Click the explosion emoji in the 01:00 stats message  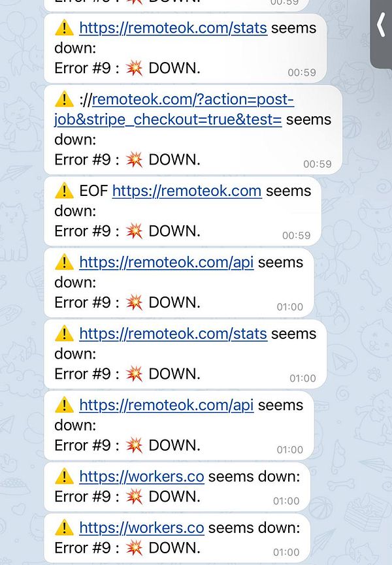tap(134, 374)
